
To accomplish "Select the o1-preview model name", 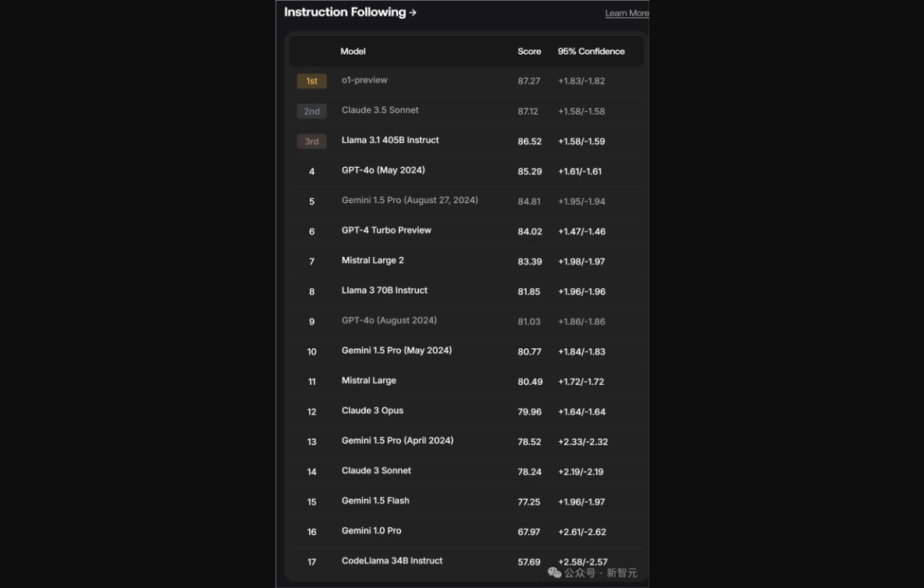I will pyautogui.click(x=364, y=80).
